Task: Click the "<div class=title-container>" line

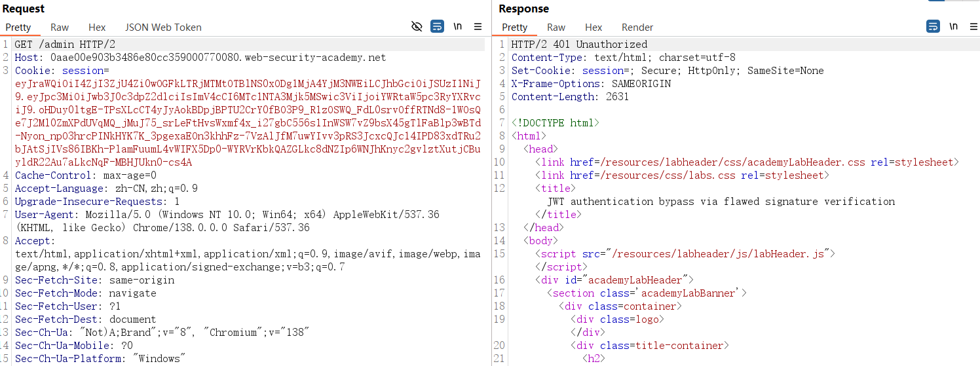Action: pos(650,346)
